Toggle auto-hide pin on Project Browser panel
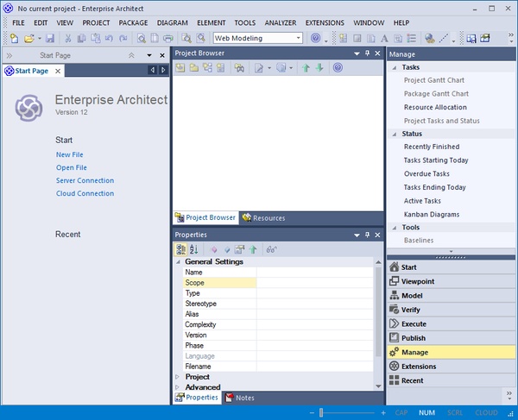The width and height of the screenshot is (518, 420). pos(367,53)
